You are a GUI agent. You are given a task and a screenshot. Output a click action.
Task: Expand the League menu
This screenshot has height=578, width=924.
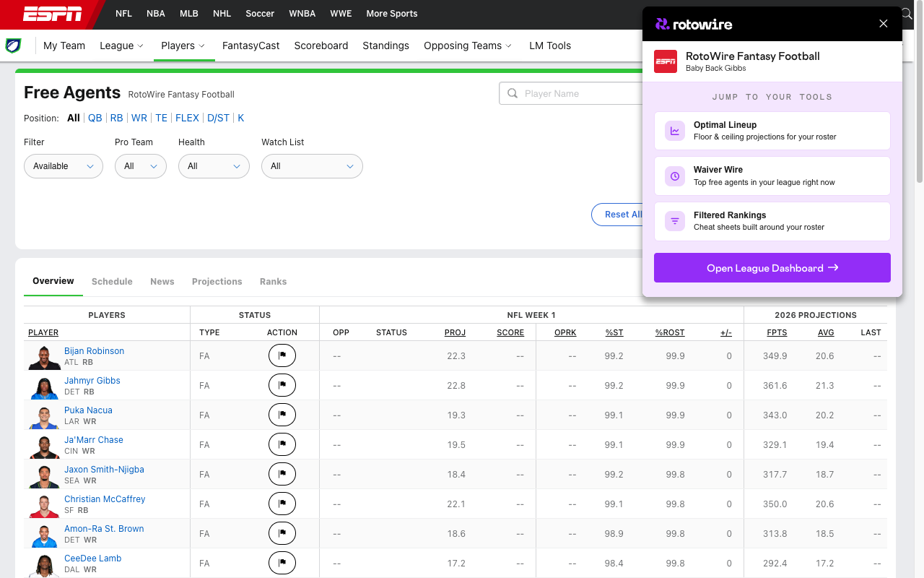click(x=122, y=46)
